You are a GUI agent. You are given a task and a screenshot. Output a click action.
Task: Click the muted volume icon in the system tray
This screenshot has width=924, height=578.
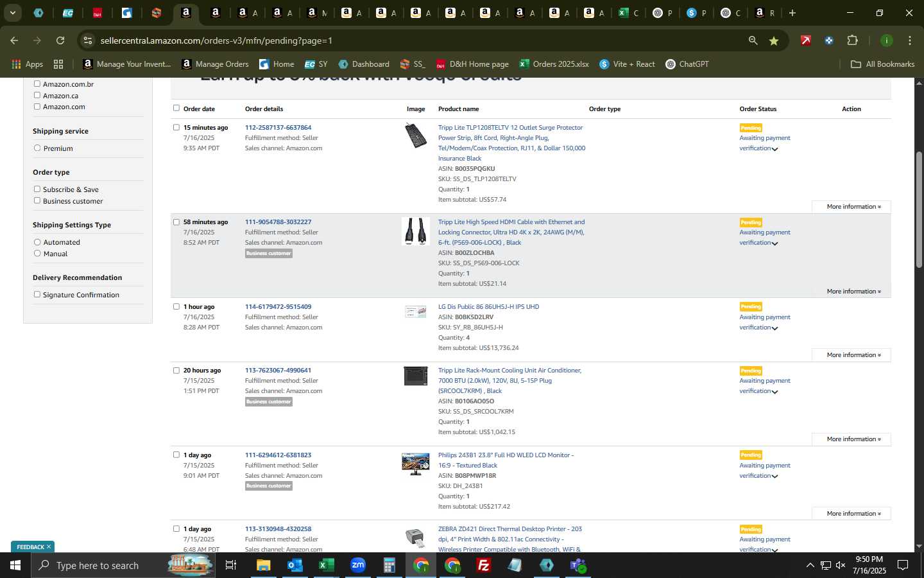pyautogui.click(x=841, y=565)
